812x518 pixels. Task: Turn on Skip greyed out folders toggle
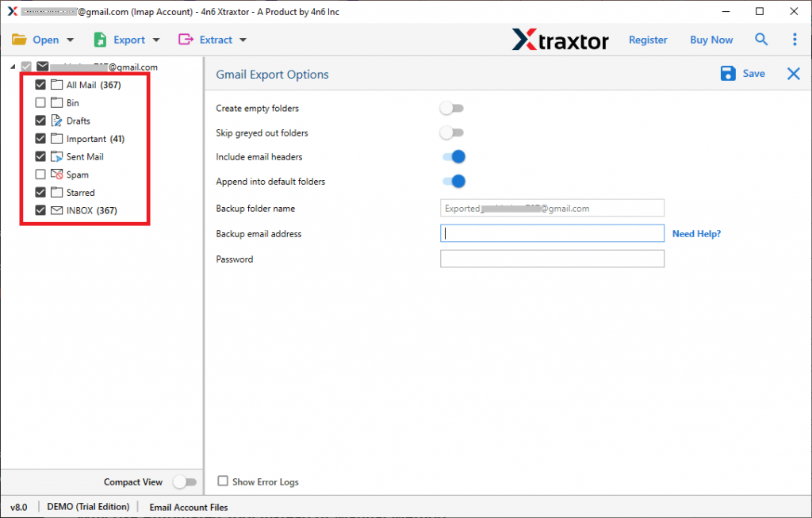tap(451, 132)
